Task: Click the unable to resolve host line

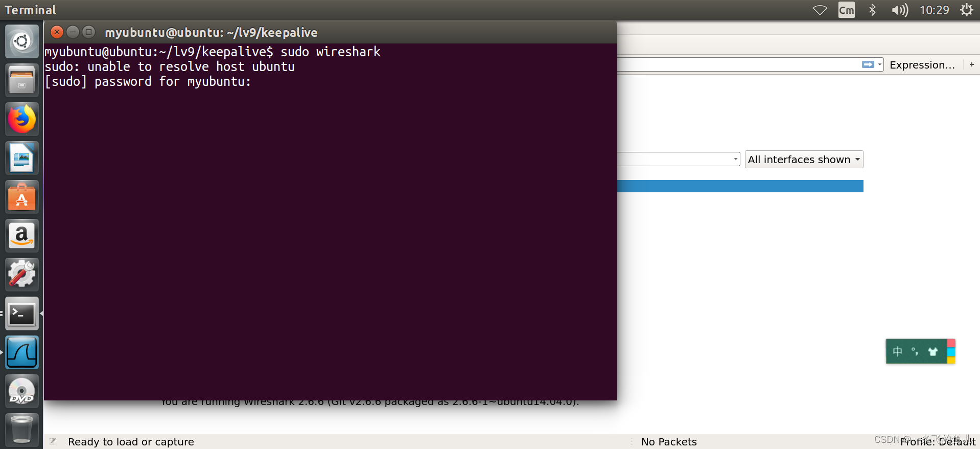Action: [x=169, y=66]
